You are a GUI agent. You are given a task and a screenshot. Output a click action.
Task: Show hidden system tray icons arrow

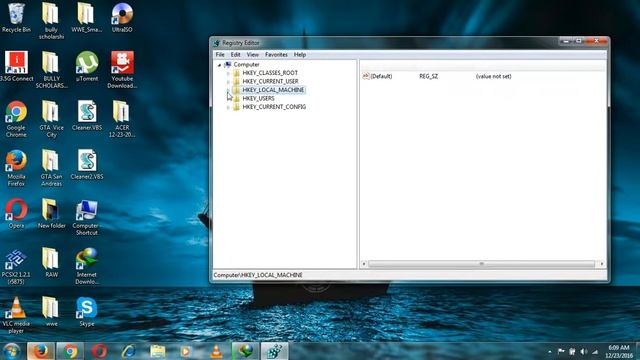[550, 351]
